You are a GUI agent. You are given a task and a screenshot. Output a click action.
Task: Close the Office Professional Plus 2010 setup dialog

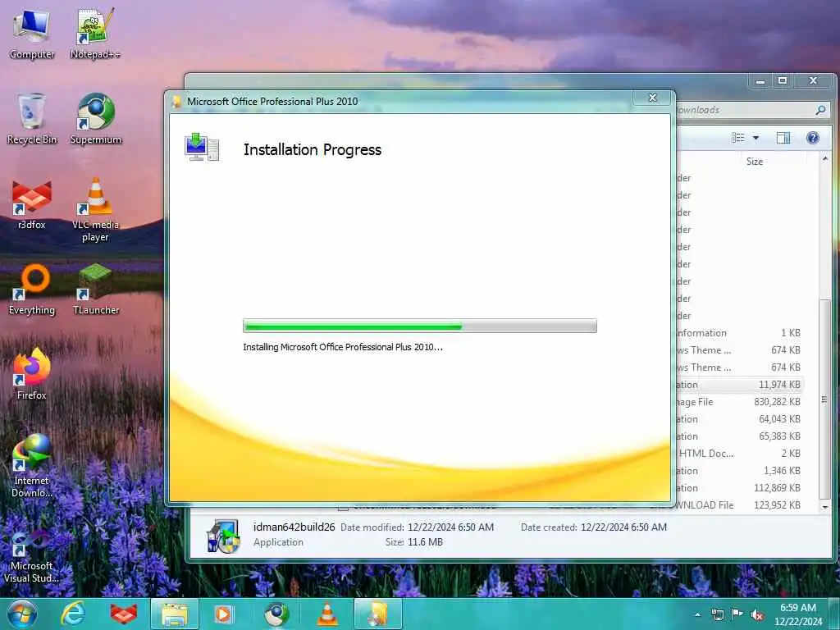tap(652, 98)
